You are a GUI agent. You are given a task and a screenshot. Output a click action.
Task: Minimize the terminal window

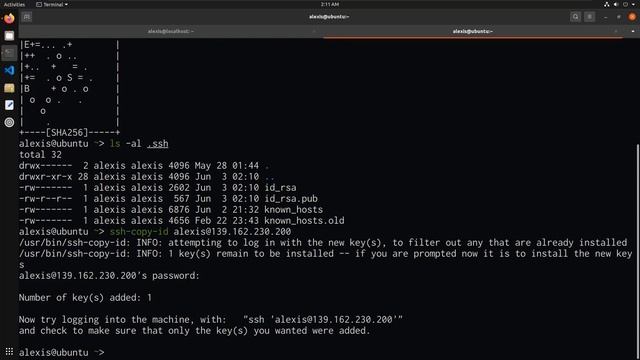[605, 17]
